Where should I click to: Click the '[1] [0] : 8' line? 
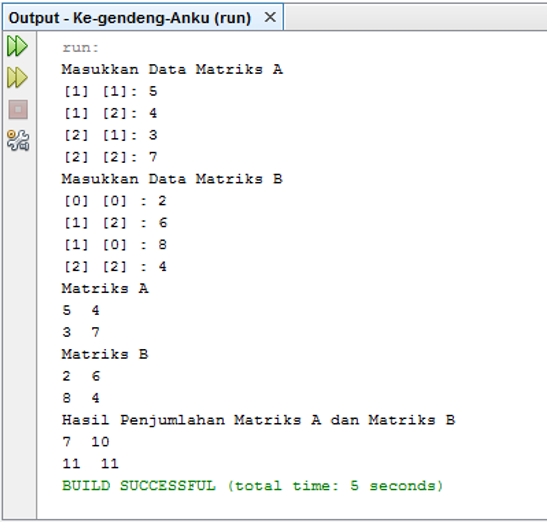(x=115, y=245)
